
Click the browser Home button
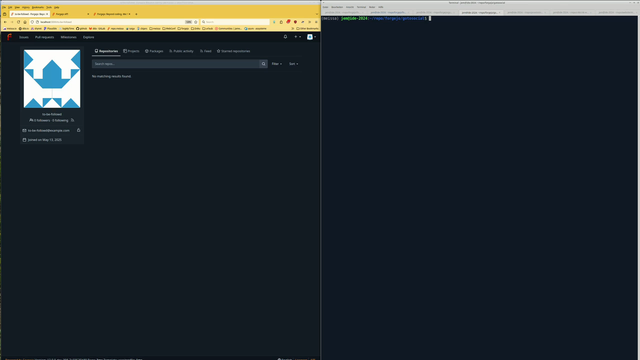(25, 22)
